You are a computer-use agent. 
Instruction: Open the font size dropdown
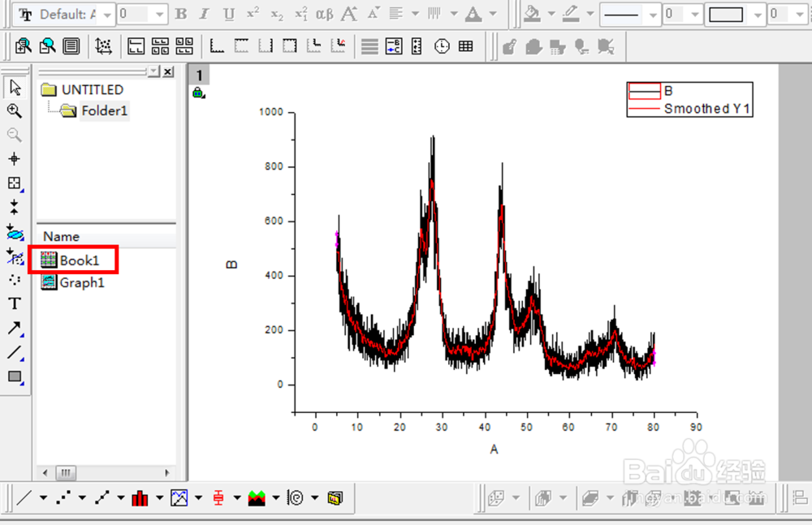(160, 15)
